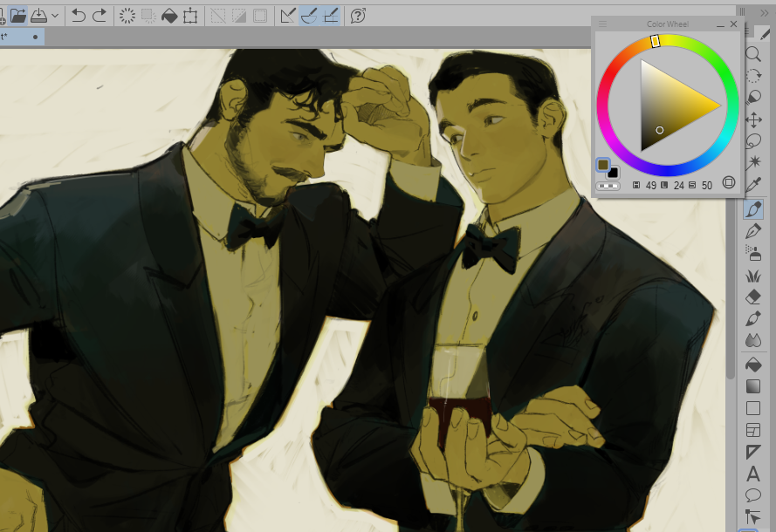Select the Gradient tool
The image size is (776, 532).
pos(753,386)
